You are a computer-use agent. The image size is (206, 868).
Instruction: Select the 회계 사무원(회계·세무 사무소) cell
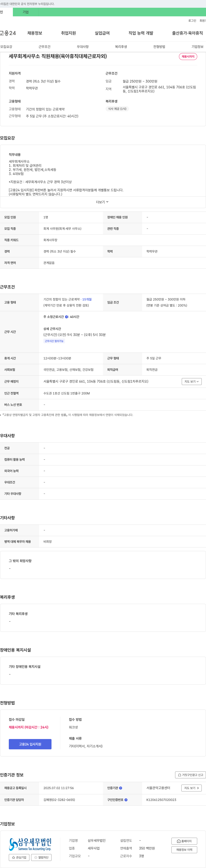click(62, 229)
